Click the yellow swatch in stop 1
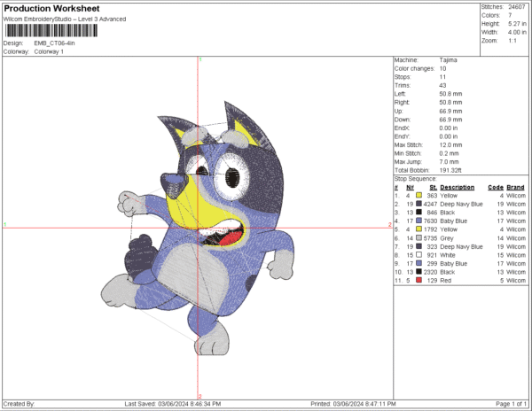 [419, 196]
